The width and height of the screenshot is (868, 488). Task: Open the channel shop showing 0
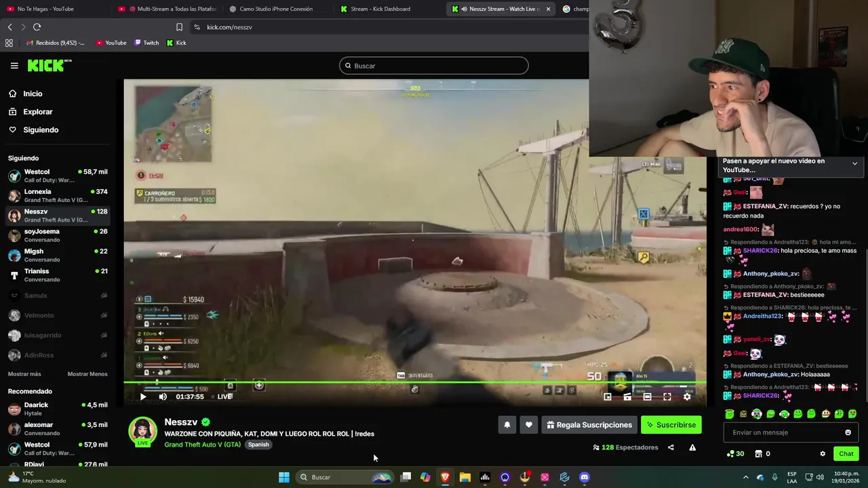tap(762, 453)
